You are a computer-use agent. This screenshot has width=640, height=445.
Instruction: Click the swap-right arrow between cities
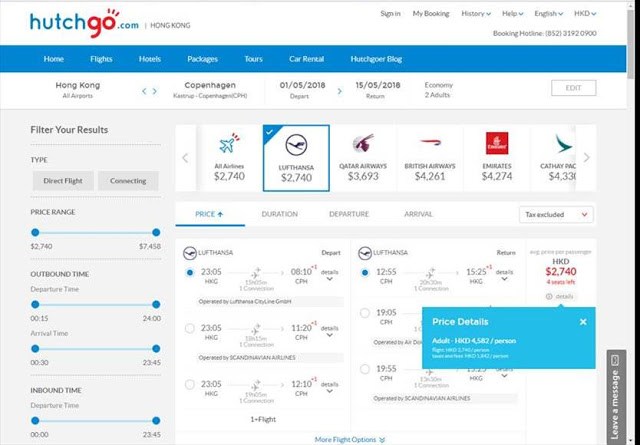point(155,91)
